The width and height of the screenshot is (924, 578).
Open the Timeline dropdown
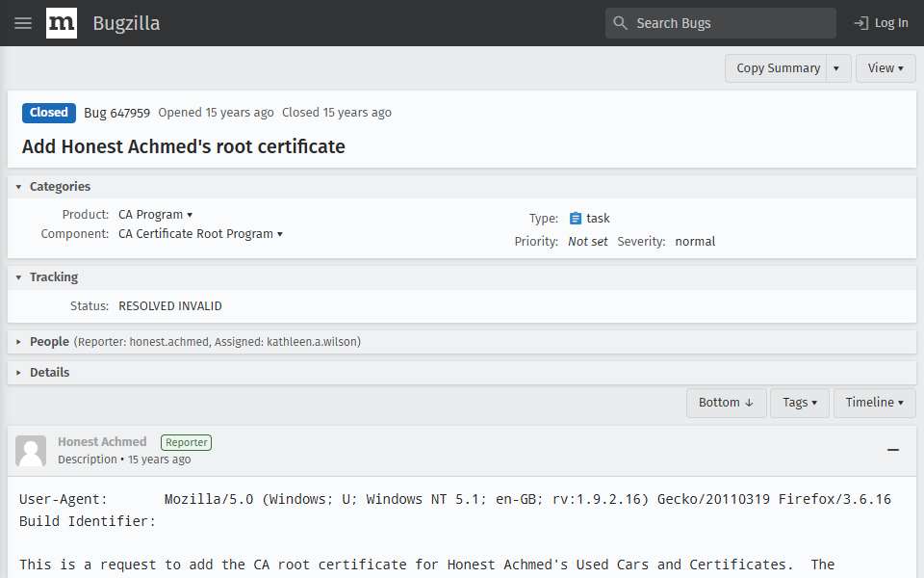[x=874, y=403]
